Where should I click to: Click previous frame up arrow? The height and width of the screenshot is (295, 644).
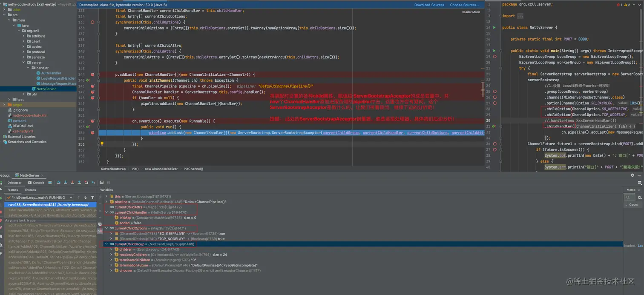coord(79,198)
